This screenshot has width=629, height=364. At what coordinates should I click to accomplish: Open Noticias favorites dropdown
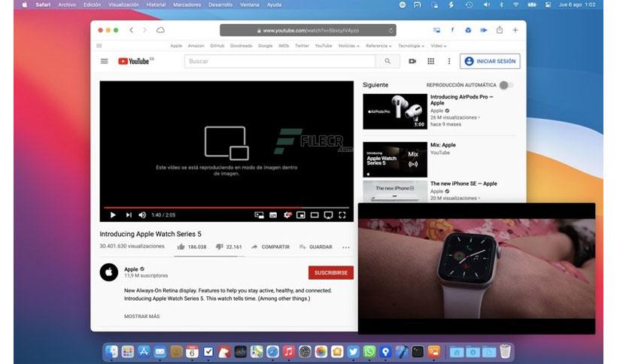[x=348, y=46]
